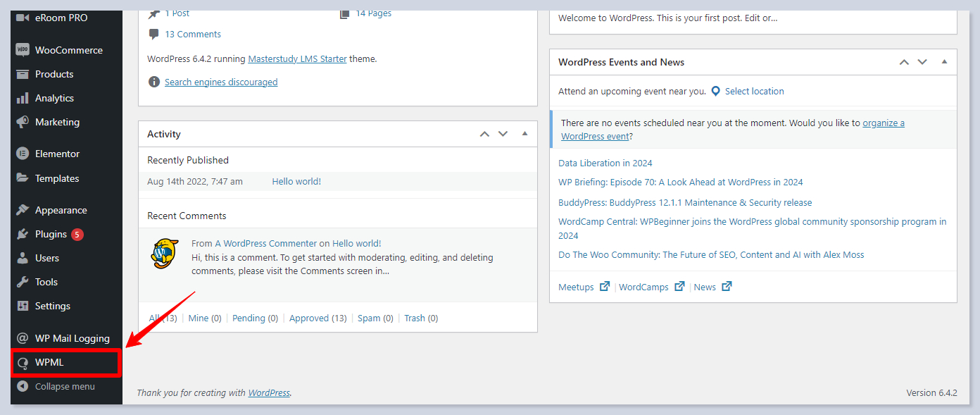Open the Search engines discouraged link
The width and height of the screenshot is (980, 415).
click(221, 82)
